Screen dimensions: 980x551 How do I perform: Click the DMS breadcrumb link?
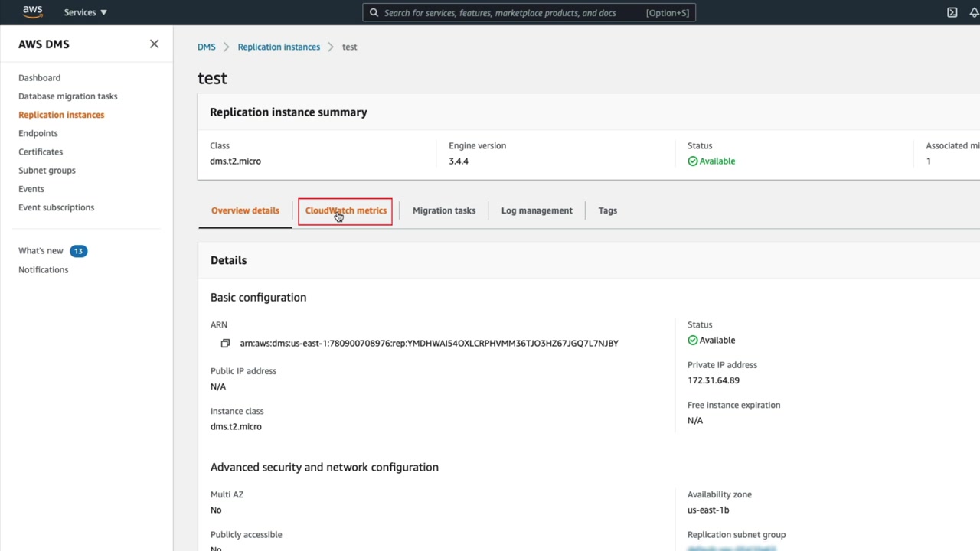[x=206, y=47]
